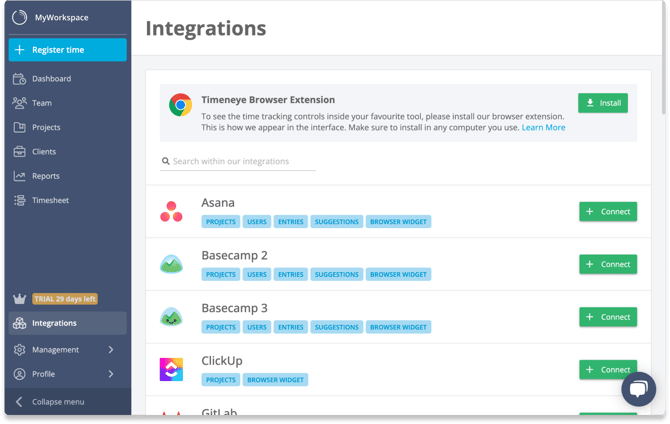Open the Dashboard page
The height and width of the screenshot is (424, 670).
[x=51, y=79]
